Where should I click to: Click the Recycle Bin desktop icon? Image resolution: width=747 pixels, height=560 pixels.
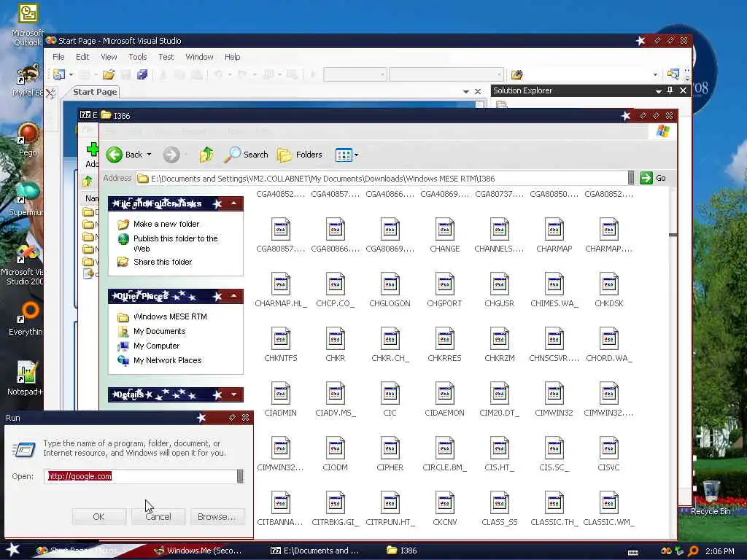pyautogui.click(x=711, y=491)
